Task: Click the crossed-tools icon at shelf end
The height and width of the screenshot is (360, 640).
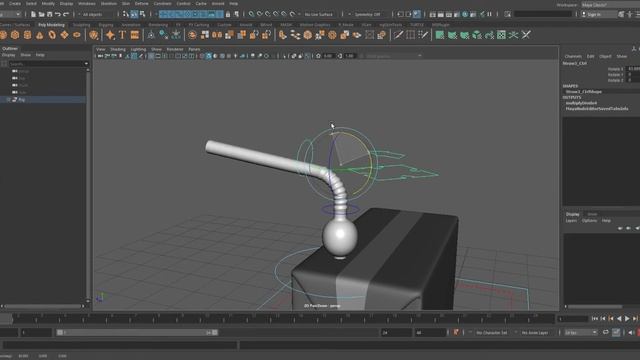Action: [x=526, y=35]
